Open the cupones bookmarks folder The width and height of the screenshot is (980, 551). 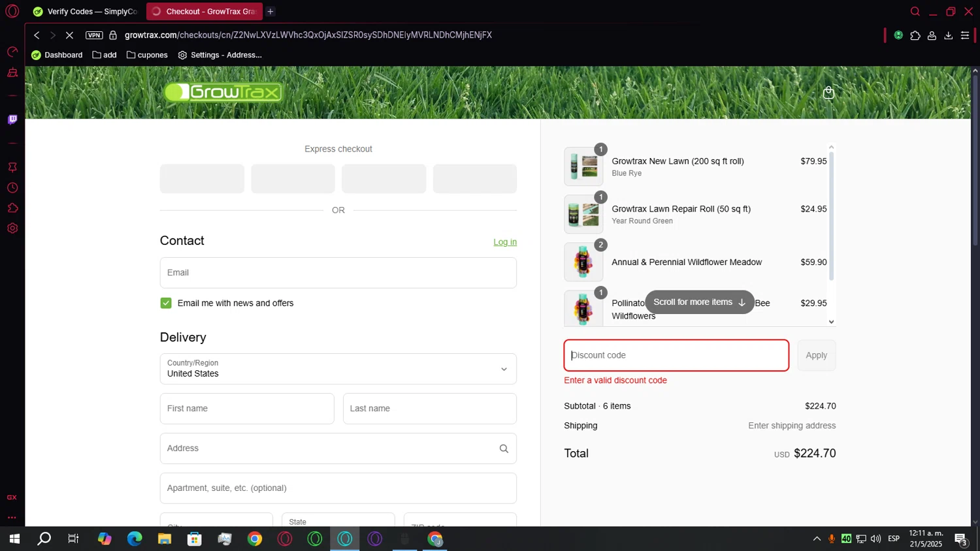point(147,55)
